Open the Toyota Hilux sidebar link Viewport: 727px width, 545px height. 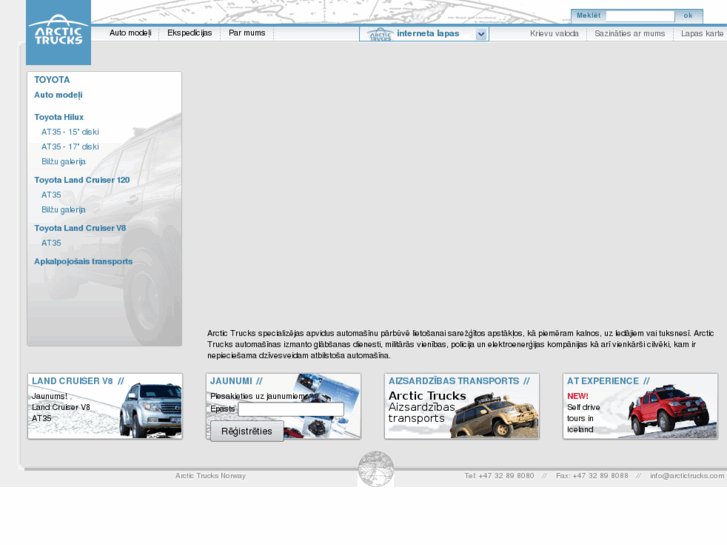tap(59, 117)
